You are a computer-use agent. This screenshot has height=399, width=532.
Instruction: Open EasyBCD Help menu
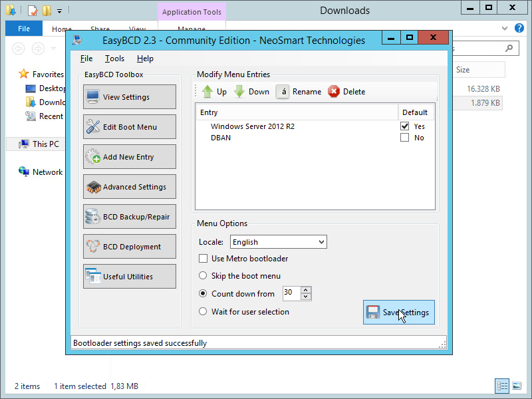(x=145, y=59)
